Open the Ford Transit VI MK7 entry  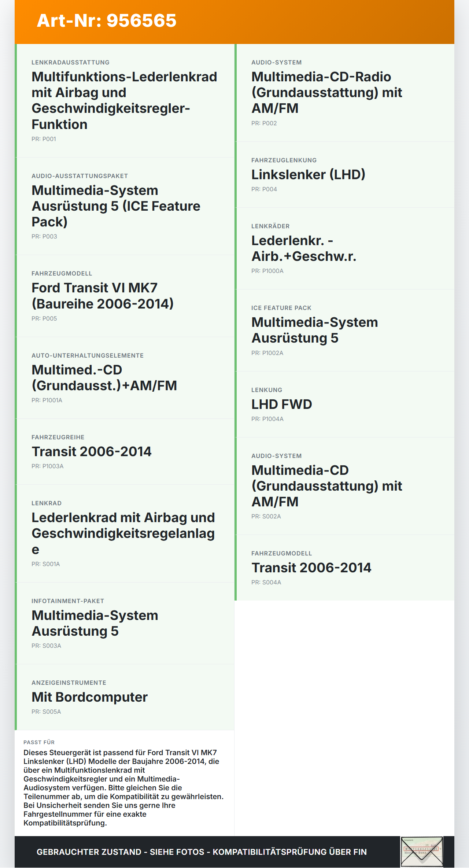pos(103,296)
